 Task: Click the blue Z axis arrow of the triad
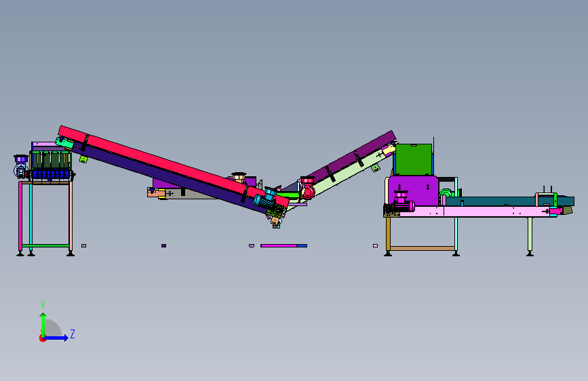[56, 338]
